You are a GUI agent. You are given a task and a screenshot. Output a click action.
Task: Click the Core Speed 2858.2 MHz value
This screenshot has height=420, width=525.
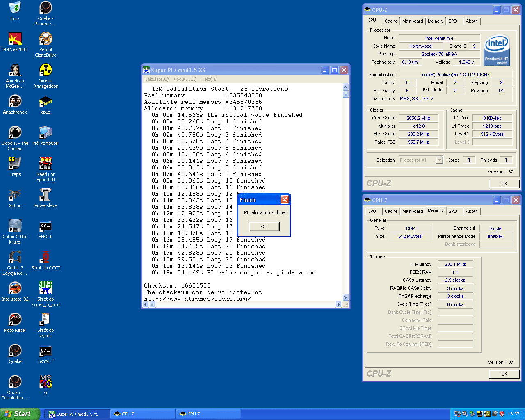[418, 118]
